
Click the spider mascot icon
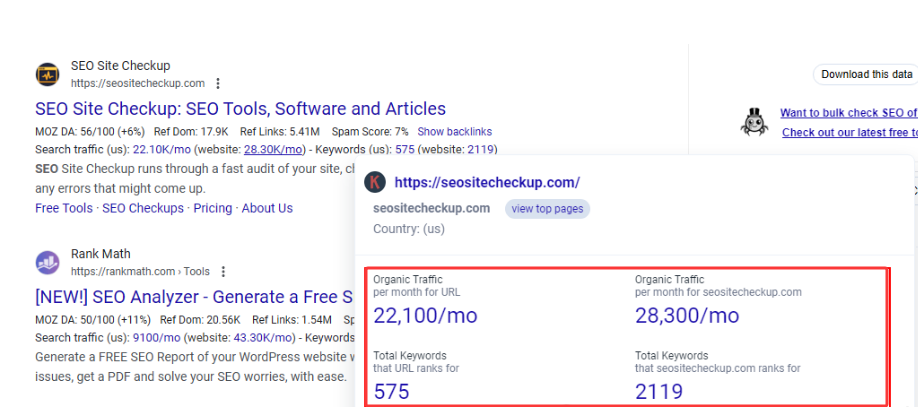pyautogui.click(x=754, y=122)
